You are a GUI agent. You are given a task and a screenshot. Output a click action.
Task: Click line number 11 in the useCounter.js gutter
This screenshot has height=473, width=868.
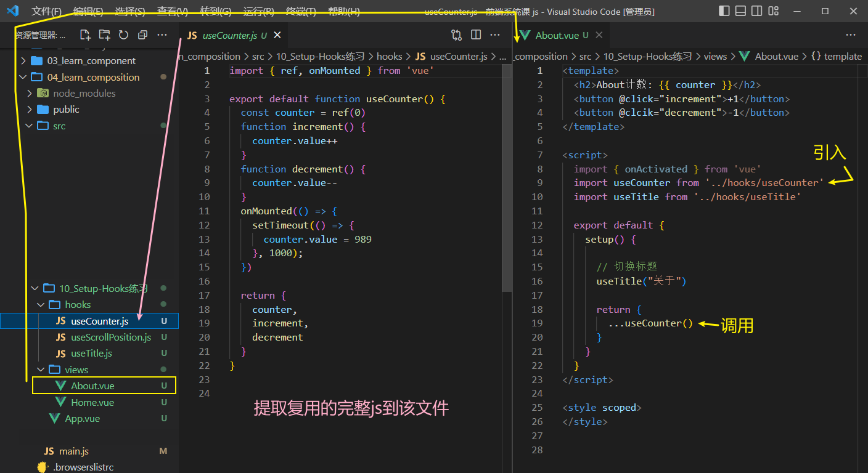(205, 211)
